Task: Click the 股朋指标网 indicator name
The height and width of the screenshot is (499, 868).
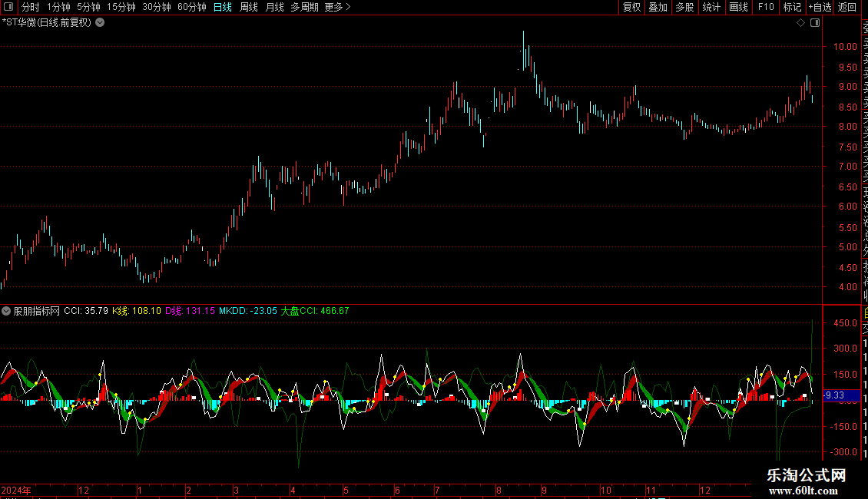Action: tap(37, 311)
